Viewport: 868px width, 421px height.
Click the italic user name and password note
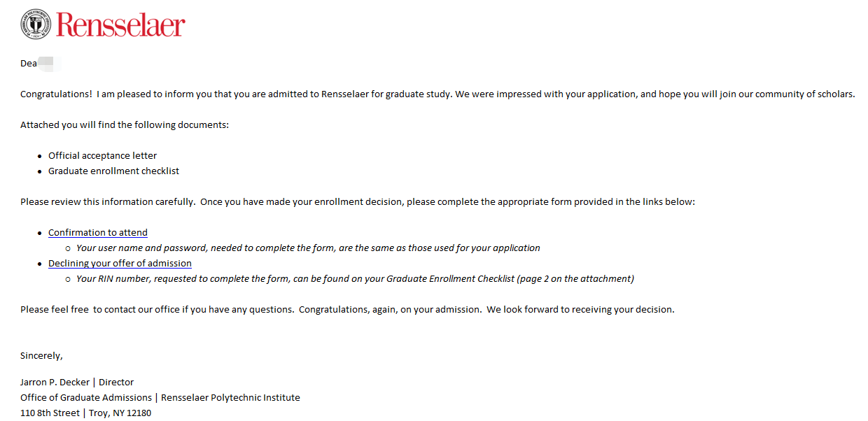[x=308, y=248]
